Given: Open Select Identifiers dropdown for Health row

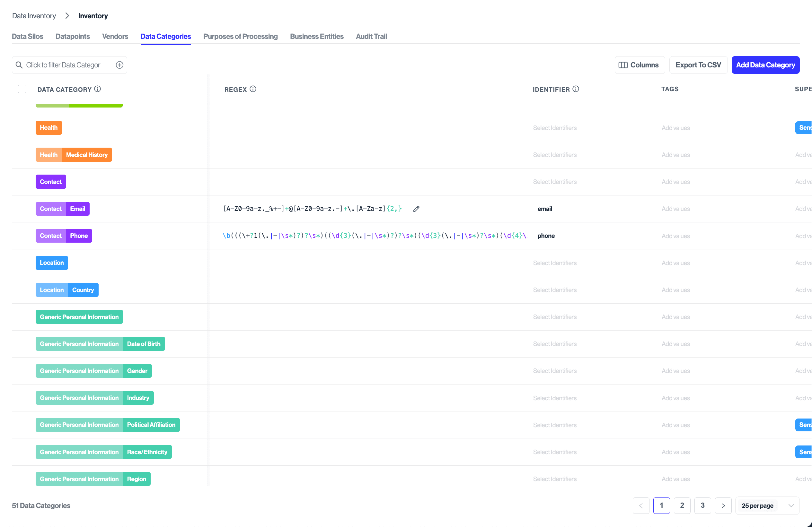Looking at the screenshot, I should (x=554, y=128).
